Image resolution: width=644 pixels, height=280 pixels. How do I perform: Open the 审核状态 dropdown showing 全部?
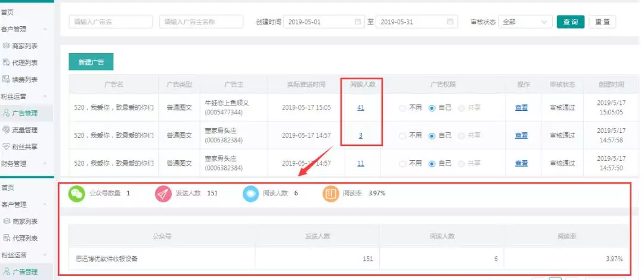point(525,22)
